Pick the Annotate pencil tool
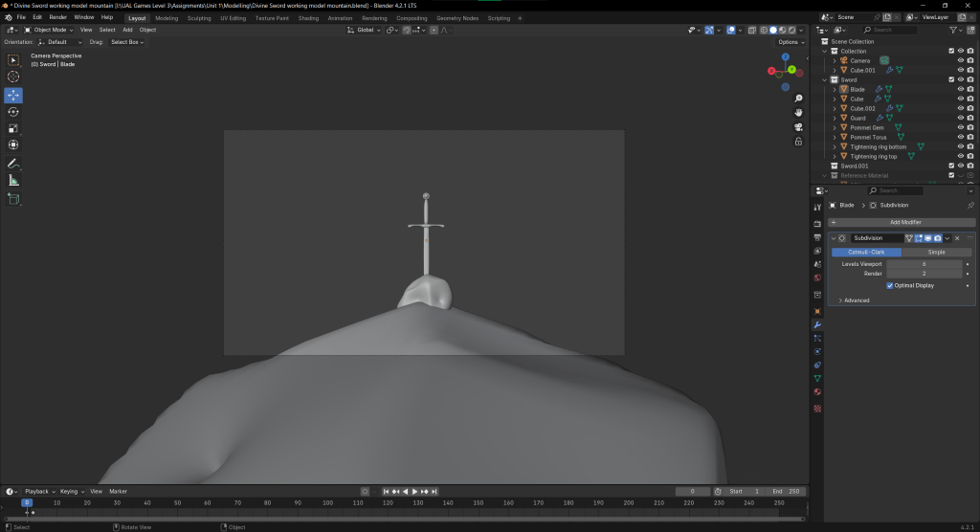 13,164
